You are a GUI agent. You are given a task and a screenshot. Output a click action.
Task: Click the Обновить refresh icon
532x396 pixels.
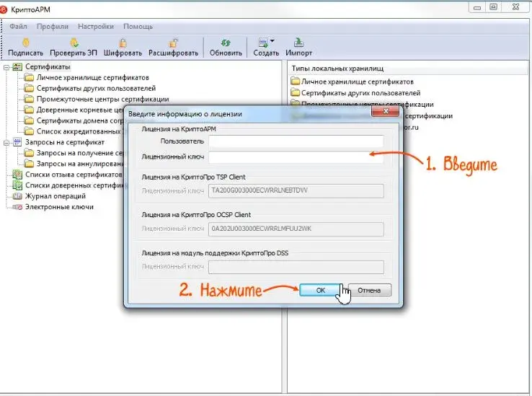pyautogui.click(x=226, y=43)
